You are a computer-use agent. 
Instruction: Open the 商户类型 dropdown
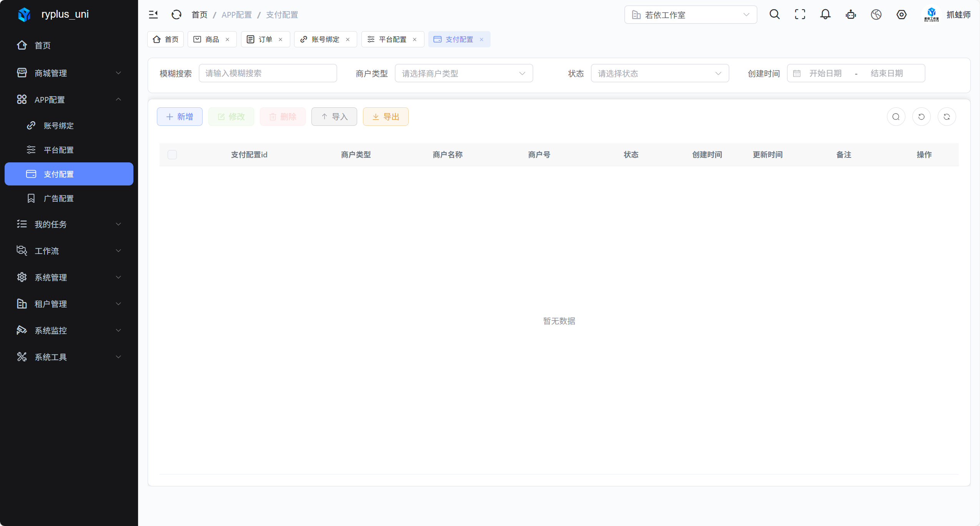click(463, 73)
